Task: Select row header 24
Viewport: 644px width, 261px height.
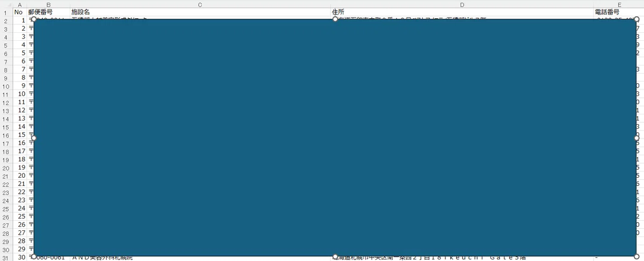Action: click(6, 201)
